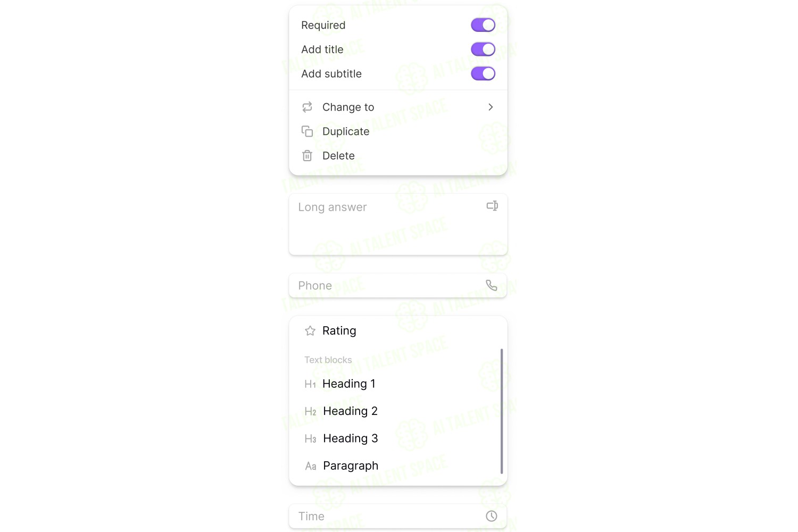Toggle the Required switch off
Image resolution: width=798 pixels, height=532 pixels.
[x=483, y=25]
